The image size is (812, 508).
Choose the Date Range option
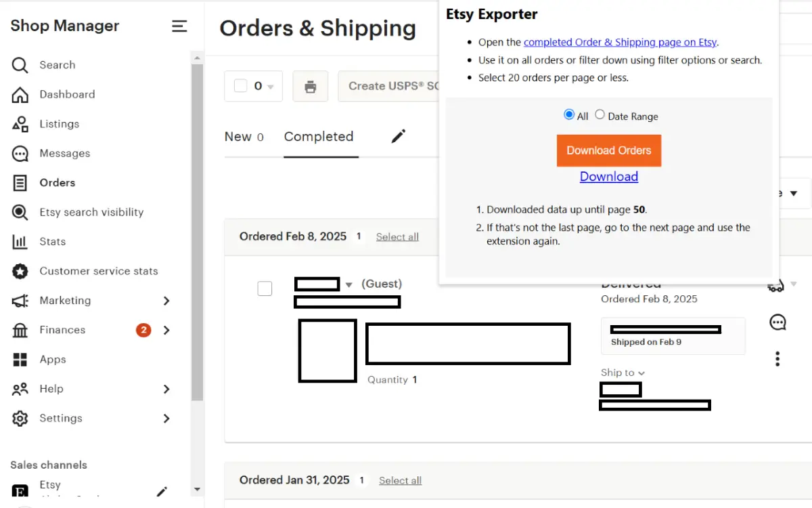(x=600, y=114)
